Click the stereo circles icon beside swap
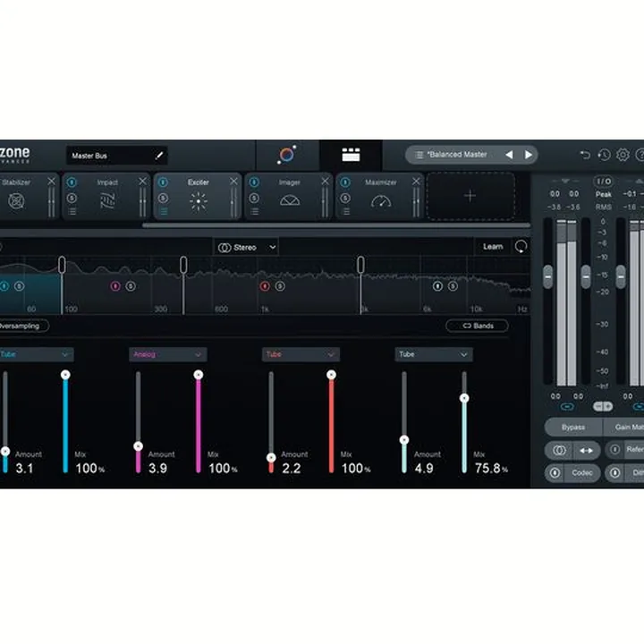This screenshot has width=644, height=644. click(x=559, y=450)
